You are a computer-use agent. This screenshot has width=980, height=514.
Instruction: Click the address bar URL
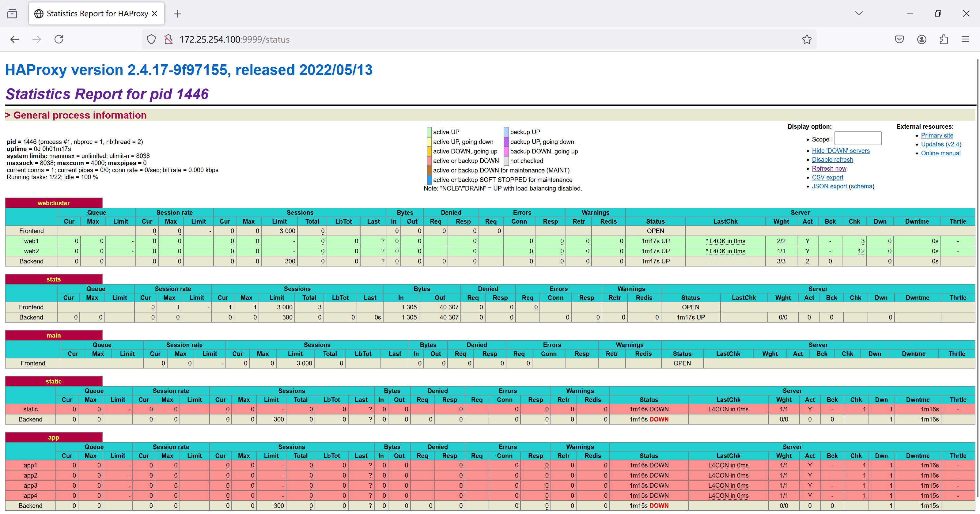click(x=234, y=40)
